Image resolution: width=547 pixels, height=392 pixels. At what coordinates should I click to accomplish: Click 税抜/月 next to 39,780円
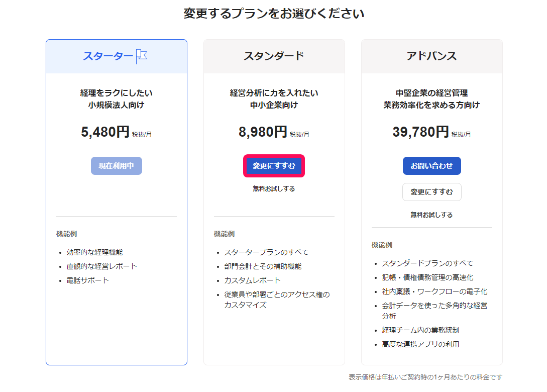461,134
